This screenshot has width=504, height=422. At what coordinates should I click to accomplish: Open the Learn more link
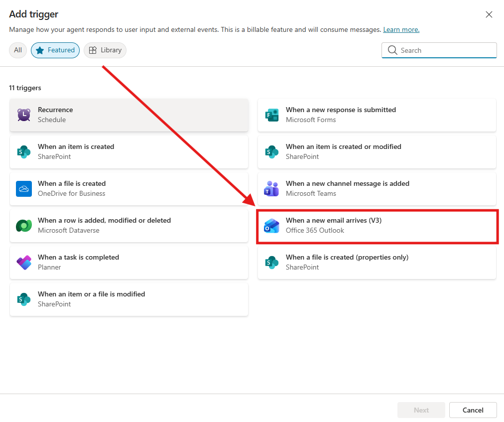(401, 30)
